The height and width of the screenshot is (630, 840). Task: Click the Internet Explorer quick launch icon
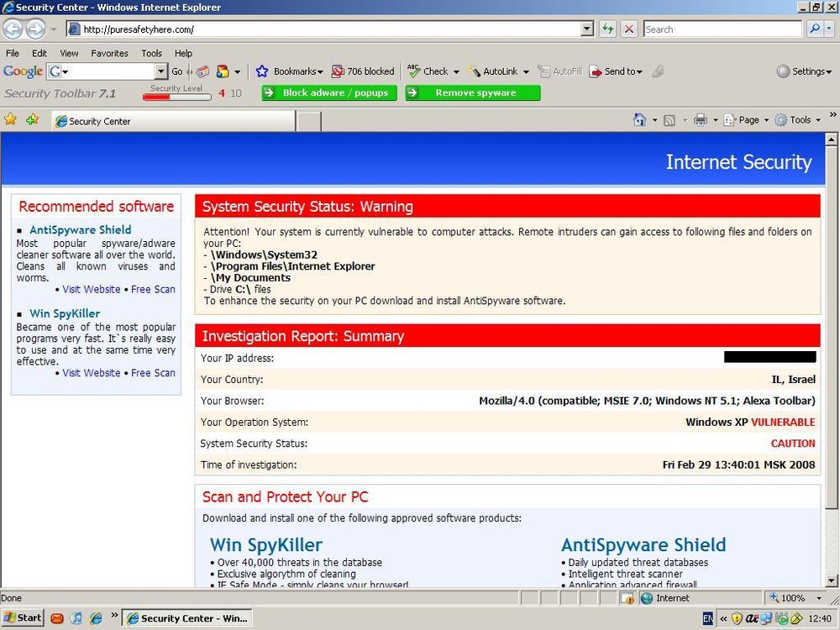96,618
